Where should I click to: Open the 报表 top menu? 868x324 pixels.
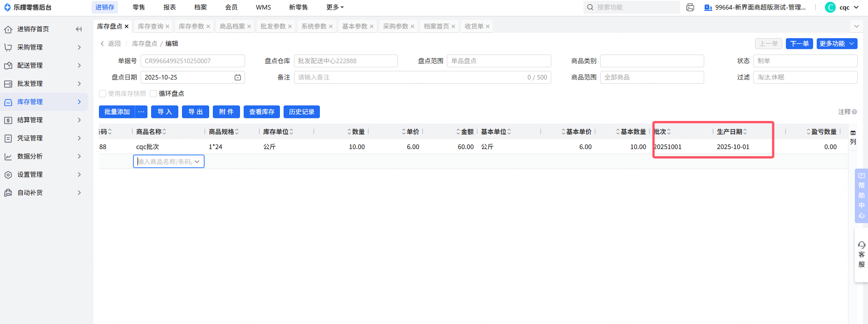point(170,7)
